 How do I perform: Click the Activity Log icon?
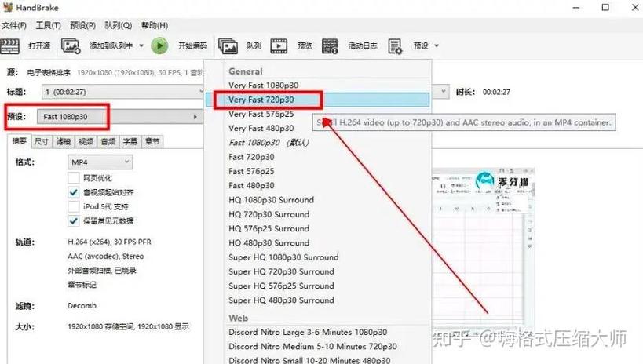tap(330, 46)
